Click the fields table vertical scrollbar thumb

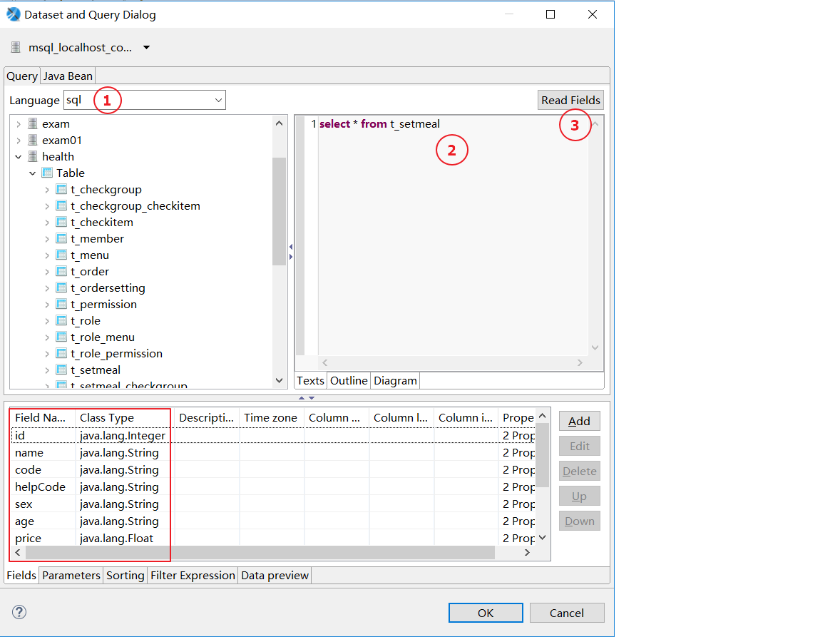click(543, 455)
